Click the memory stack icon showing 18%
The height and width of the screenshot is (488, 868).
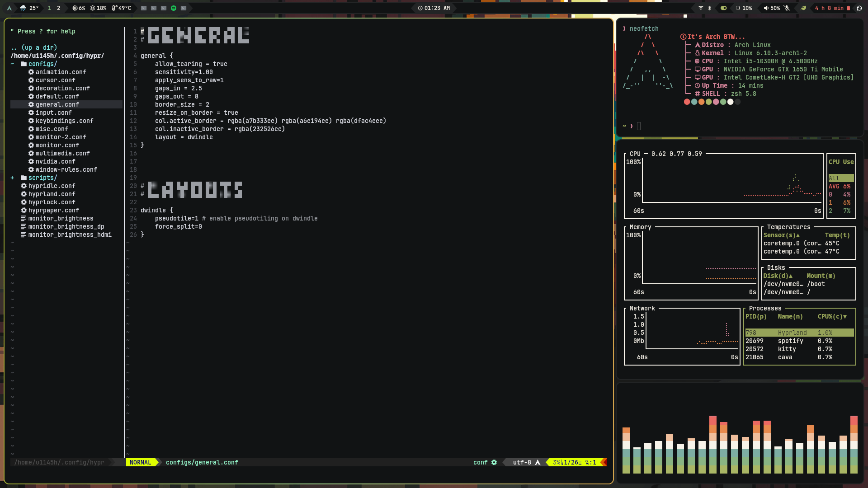pos(93,8)
